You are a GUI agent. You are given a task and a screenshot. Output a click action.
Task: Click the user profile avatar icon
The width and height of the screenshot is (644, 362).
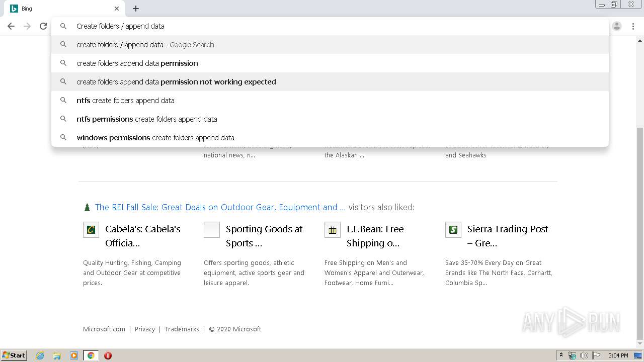pos(617,26)
